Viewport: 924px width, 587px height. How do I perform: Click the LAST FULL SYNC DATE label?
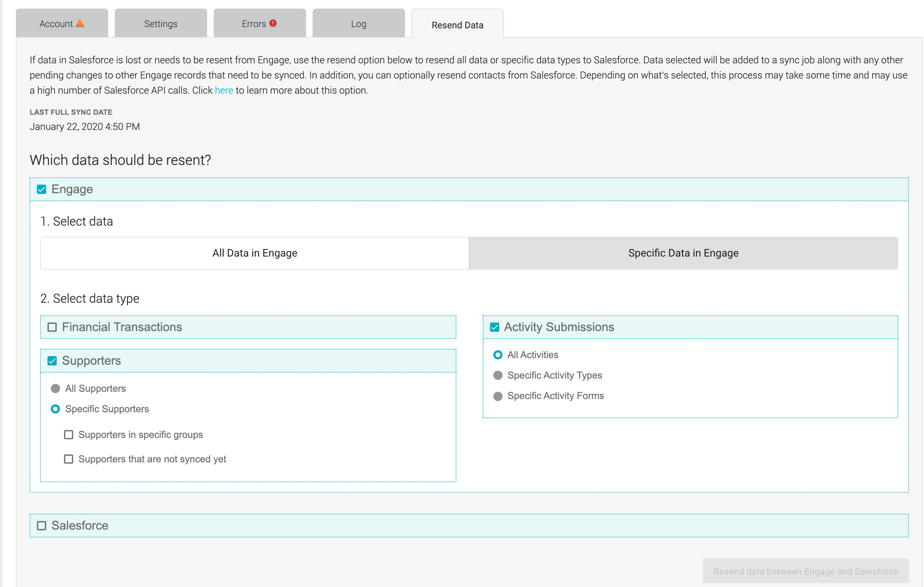pyautogui.click(x=71, y=112)
